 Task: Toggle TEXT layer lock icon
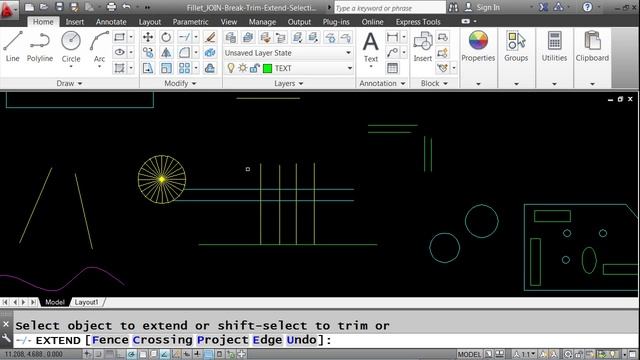click(x=254, y=68)
